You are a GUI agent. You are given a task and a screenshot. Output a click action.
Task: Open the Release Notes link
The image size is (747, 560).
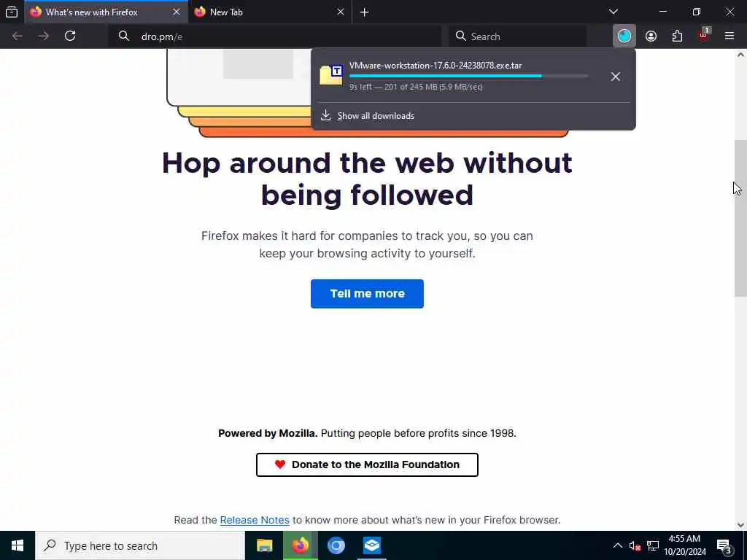tap(255, 520)
